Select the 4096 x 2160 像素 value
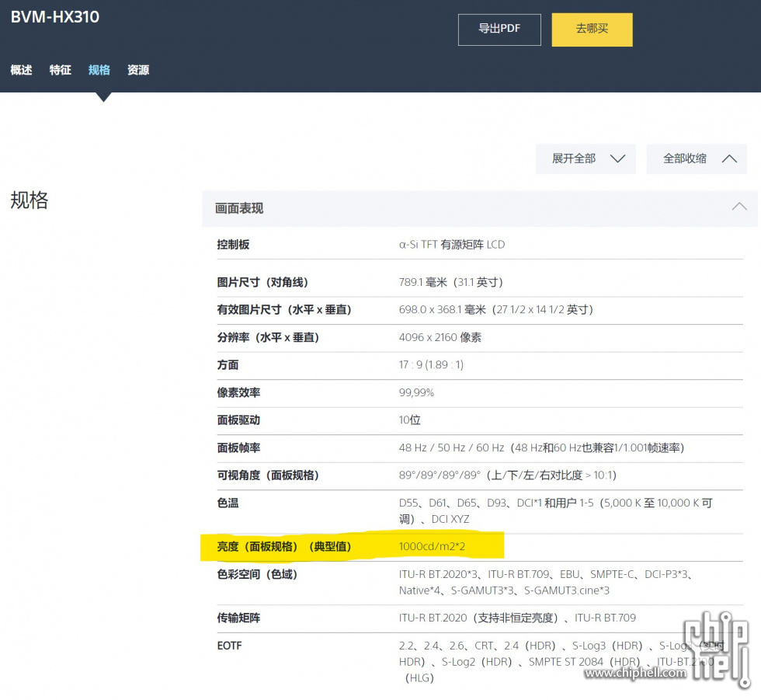This screenshot has width=761, height=700. pyautogui.click(x=440, y=337)
